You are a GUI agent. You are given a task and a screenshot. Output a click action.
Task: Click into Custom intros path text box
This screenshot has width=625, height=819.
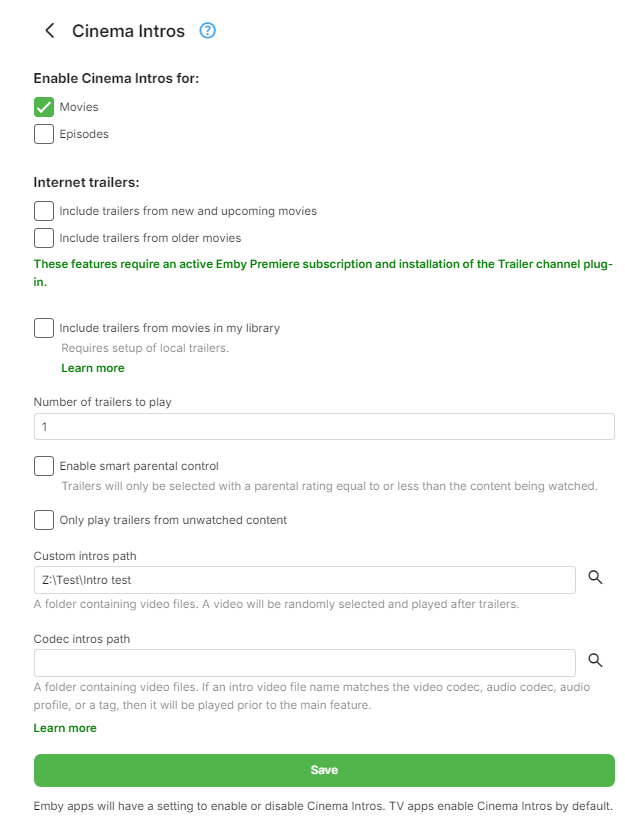click(x=304, y=580)
